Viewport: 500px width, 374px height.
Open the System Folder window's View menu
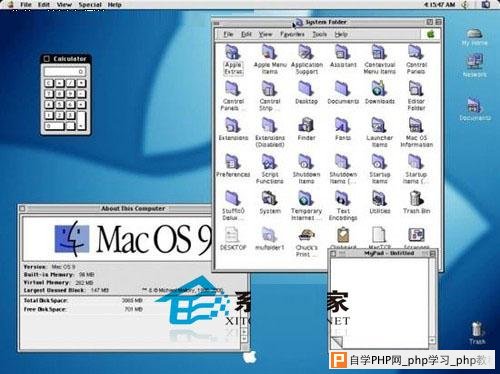(x=265, y=34)
